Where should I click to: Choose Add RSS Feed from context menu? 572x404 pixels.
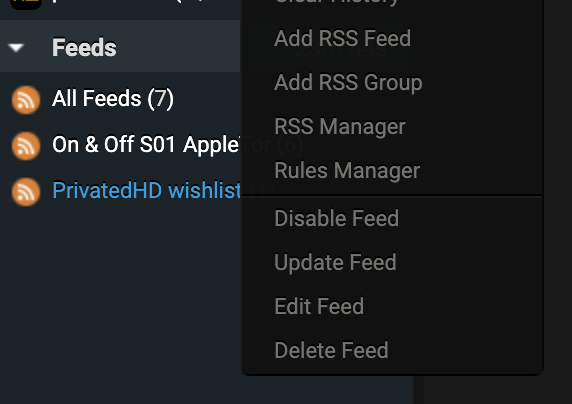[342, 38]
